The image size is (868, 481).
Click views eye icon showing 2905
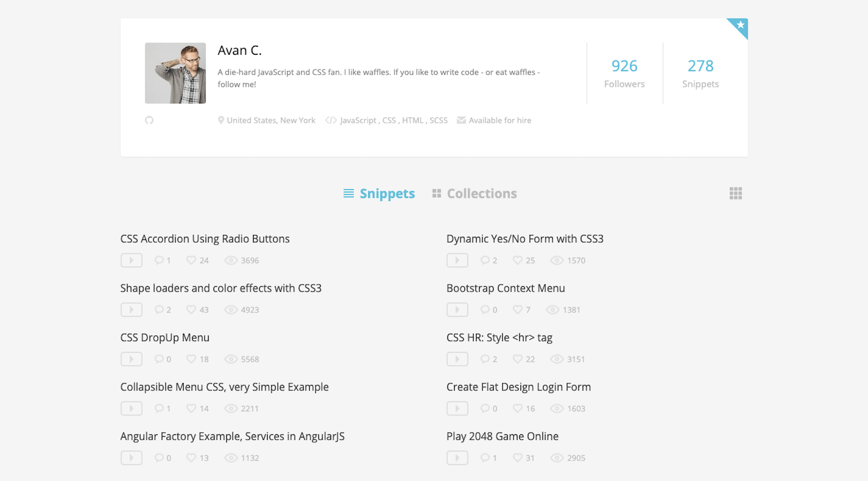pyautogui.click(x=557, y=458)
